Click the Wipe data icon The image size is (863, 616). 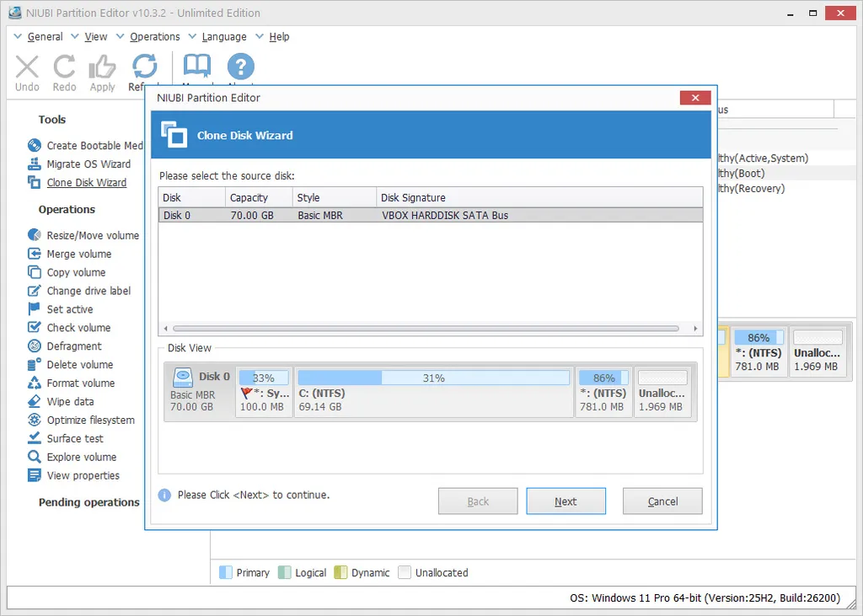[x=34, y=401]
